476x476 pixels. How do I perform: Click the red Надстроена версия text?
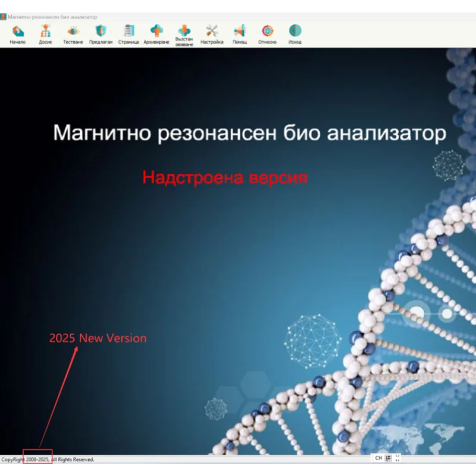click(225, 177)
